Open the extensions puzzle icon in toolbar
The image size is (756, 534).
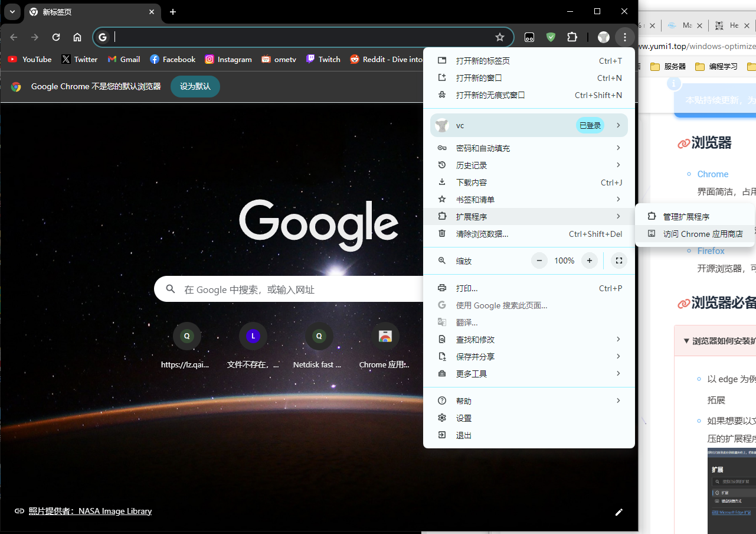(572, 37)
